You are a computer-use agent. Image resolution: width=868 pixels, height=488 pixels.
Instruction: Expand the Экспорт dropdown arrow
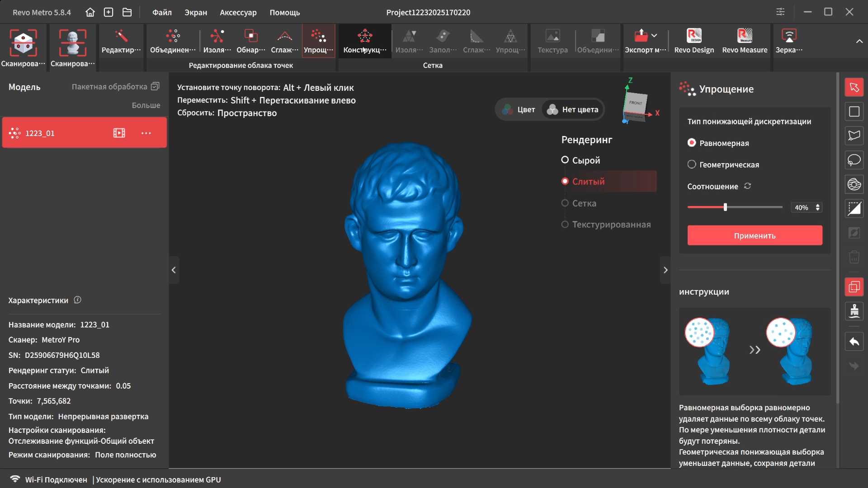click(x=654, y=35)
